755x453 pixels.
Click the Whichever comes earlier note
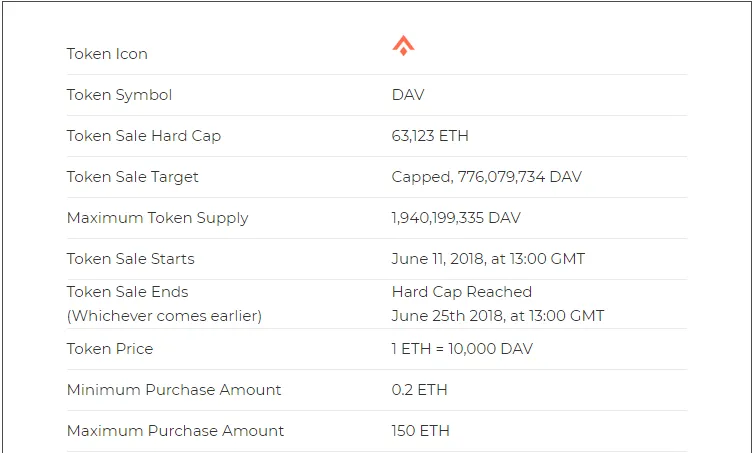tap(164, 316)
